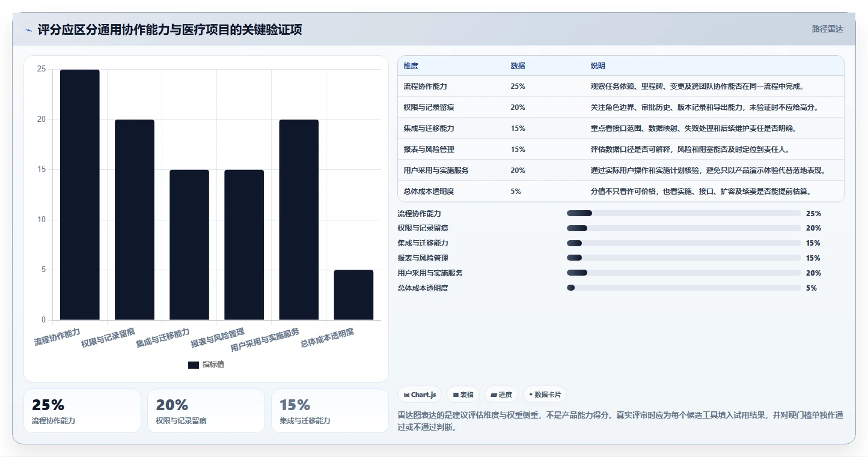Click the 5% label beside the progress list

click(x=811, y=288)
